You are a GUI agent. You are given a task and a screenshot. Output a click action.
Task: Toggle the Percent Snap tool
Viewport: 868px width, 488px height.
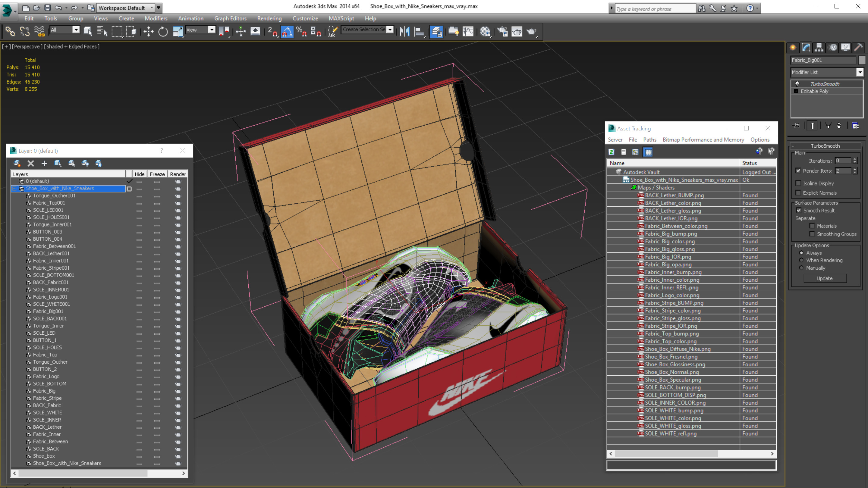click(x=301, y=32)
